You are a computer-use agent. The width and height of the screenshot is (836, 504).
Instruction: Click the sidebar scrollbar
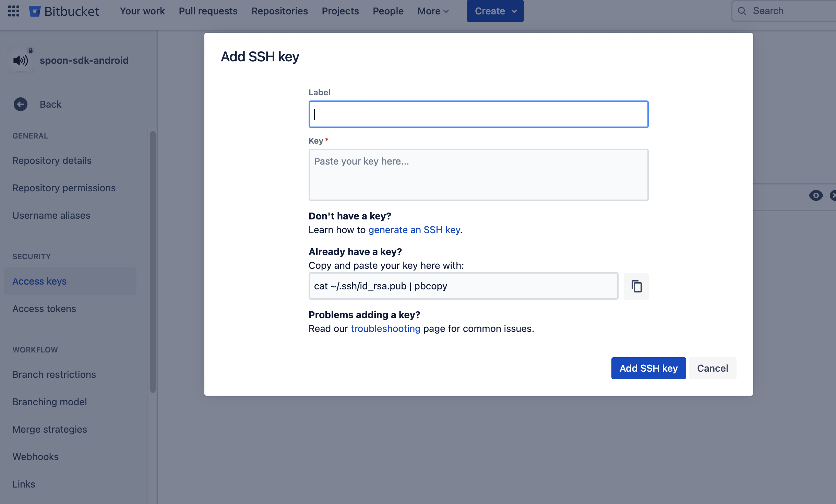(x=153, y=261)
